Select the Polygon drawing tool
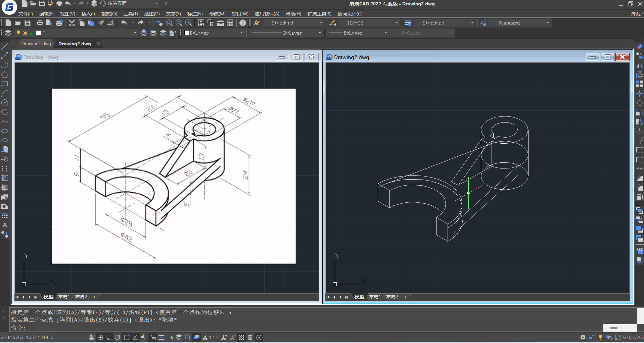 click(x=5, y=75)
